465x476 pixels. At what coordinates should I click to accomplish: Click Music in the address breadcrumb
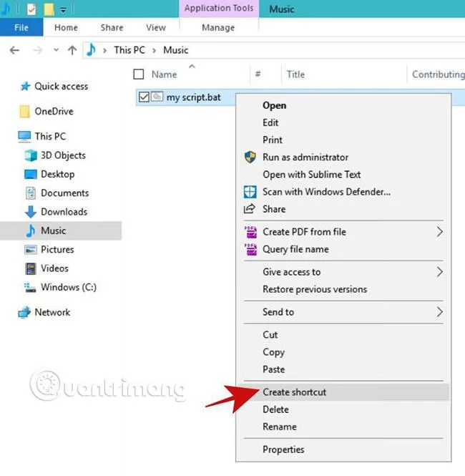[x=175, y=50]
